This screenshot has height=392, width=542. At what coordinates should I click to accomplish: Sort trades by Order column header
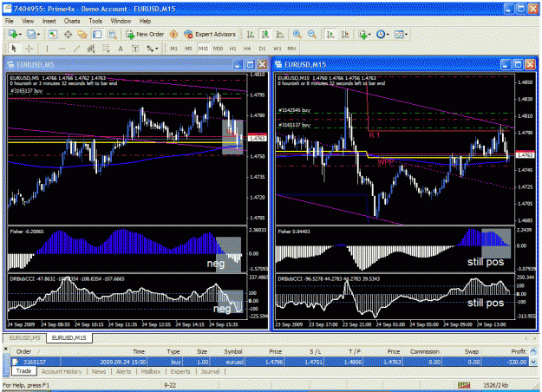(23, 351)
